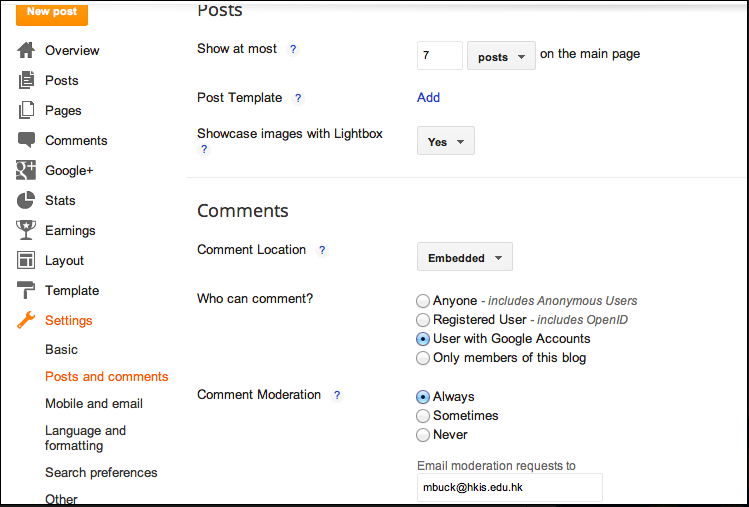
Task: Click the New post button
Action: 51,12
